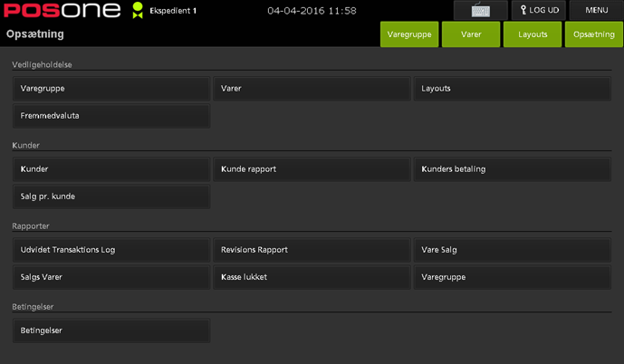This screenshot has height=364, width=624.
Task: Open Salg pr. kunde report
Action: click(111, 196)
